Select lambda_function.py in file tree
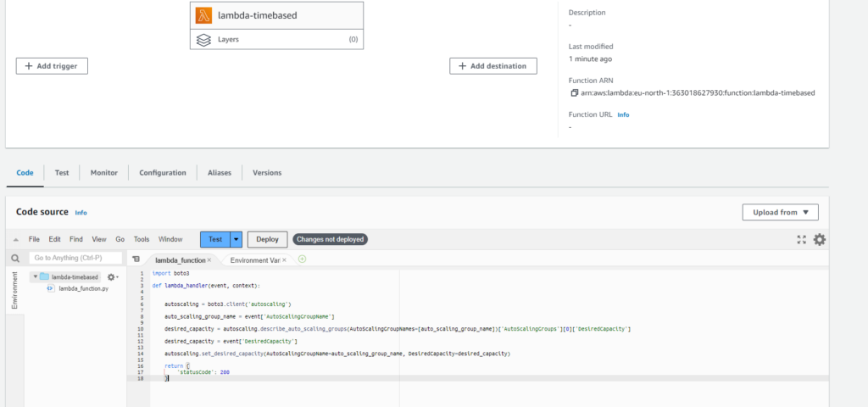 pyautogui.click(x=84, y=288)
